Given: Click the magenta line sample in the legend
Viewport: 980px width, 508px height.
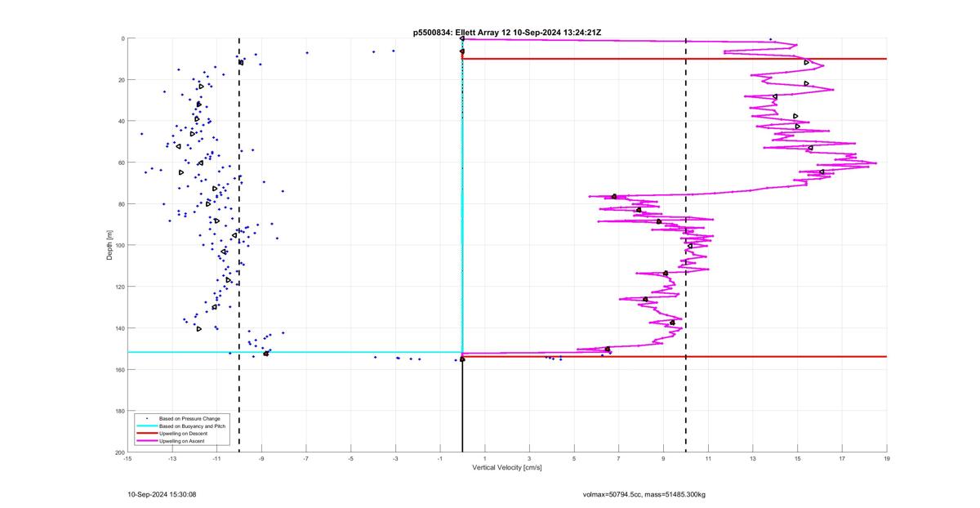Looking at the screenshot, I should (147, 440).
